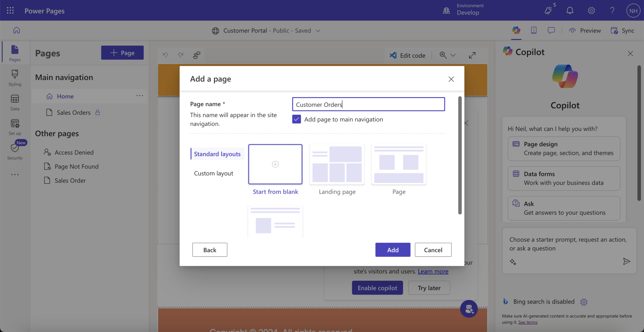Open the app launcher waffle icon
The width and height of the screenshot is (644, 332).
(x=10, y=11)
